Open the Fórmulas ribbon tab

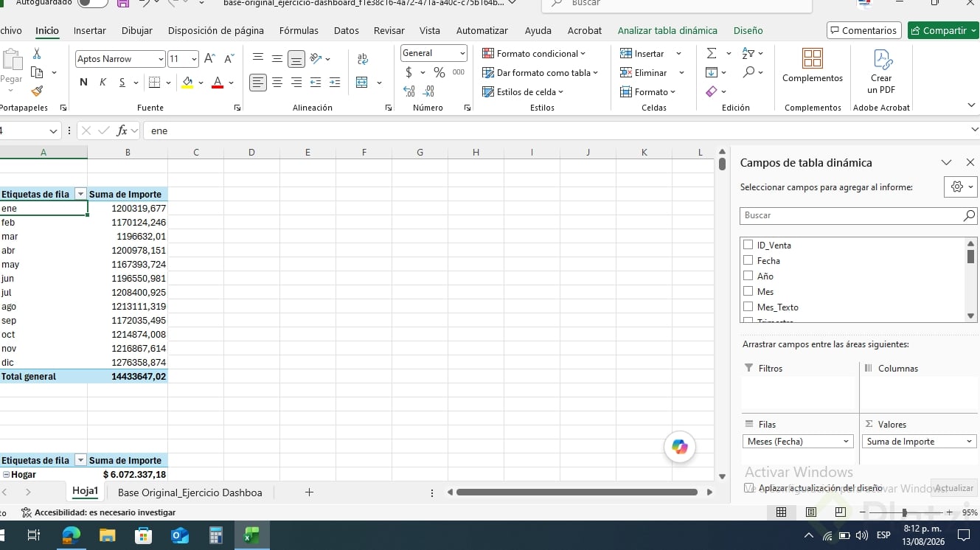[x=299, y=30]
